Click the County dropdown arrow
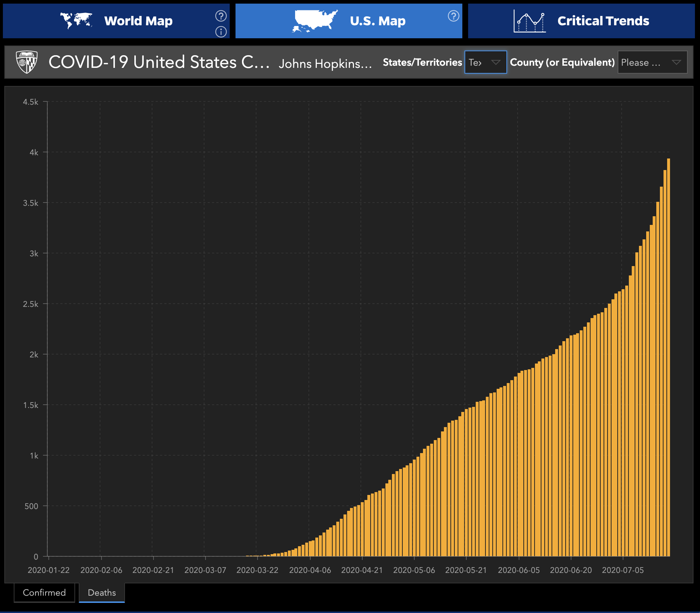Viewport: 700px width, 613px height. pos(677,62)
